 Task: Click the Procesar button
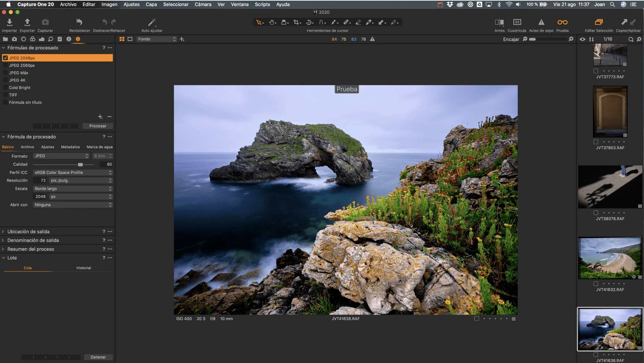pyautogui.click(x=97, y=126)
